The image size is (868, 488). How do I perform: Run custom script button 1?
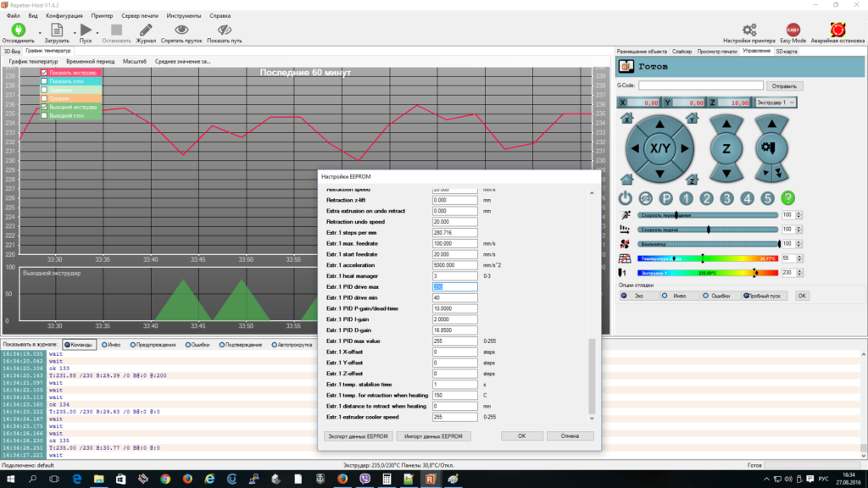686,198
